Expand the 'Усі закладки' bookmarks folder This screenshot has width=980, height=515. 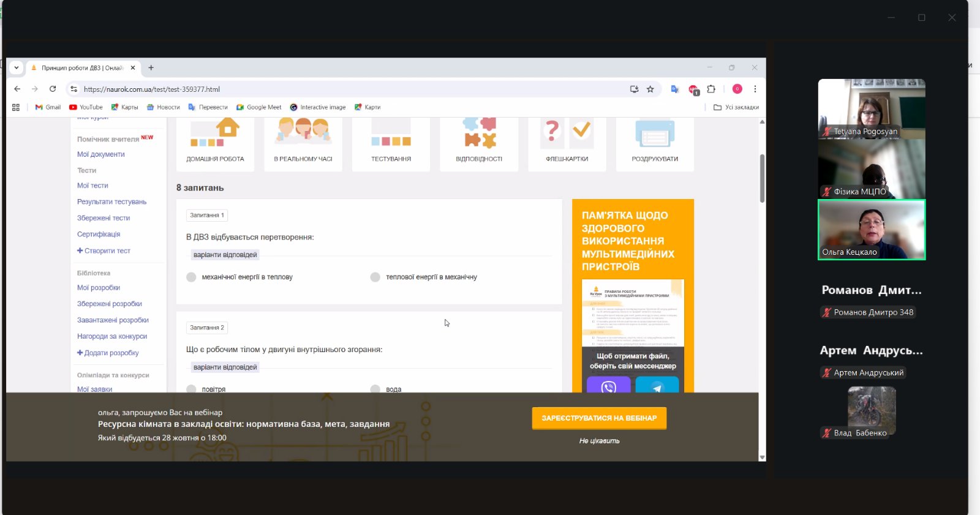pyautogui.click(x=736, y=107)
